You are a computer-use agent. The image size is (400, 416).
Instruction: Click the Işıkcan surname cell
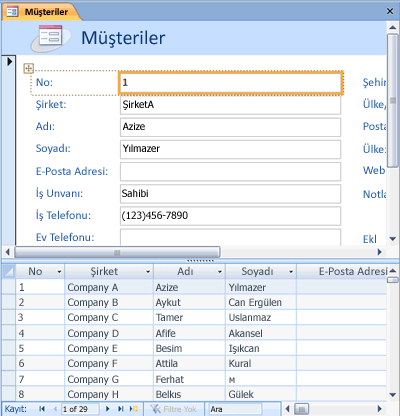pos(261,348)
